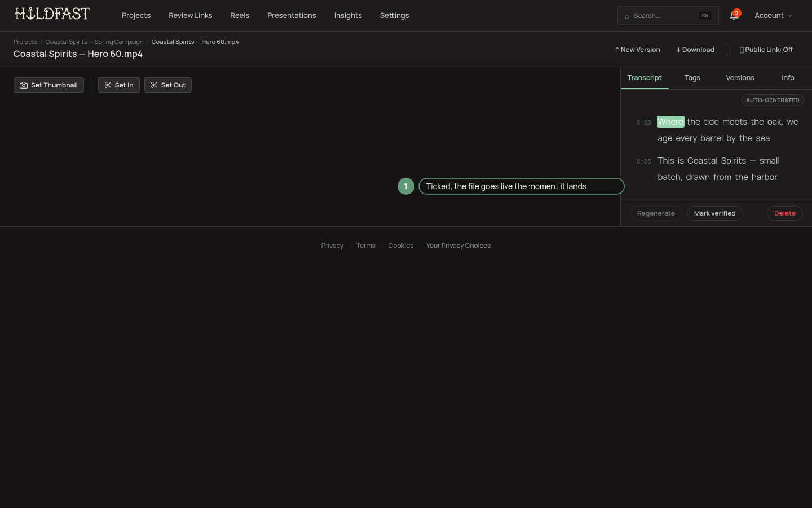812x508 pixels.
Task: Click the Coastal Spirits — Hero 60.mp4 title
Action: [x=78, y=54]
